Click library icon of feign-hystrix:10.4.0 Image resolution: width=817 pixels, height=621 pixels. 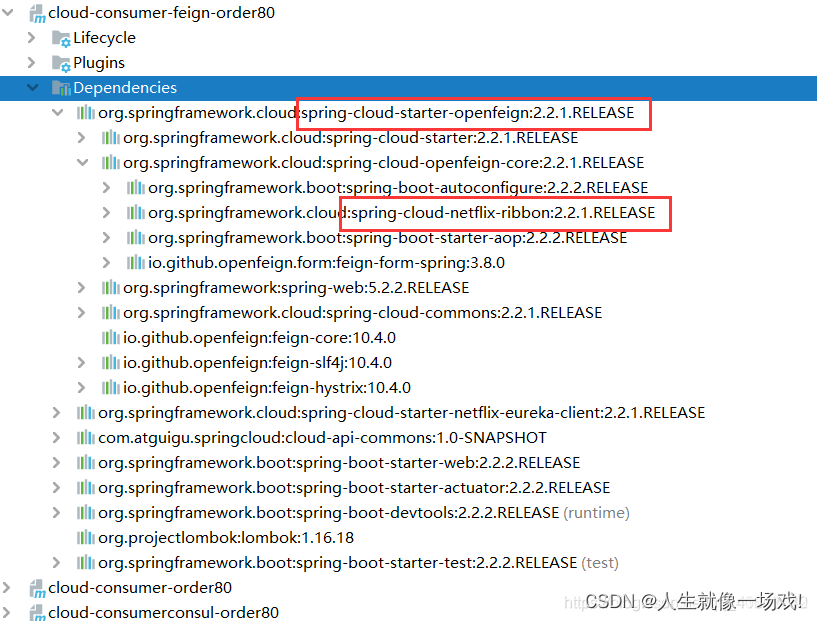coord(110,388)
